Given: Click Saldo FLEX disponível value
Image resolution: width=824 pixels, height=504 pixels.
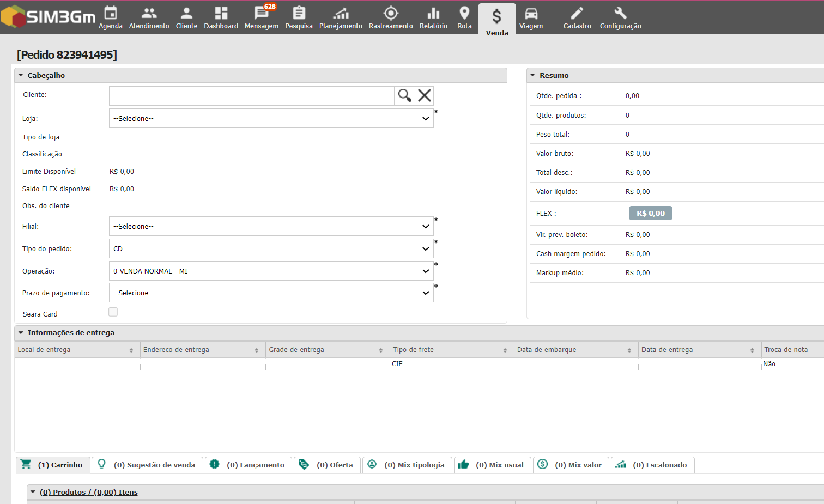Looking at the screenshot, I should tap(122, 189).
